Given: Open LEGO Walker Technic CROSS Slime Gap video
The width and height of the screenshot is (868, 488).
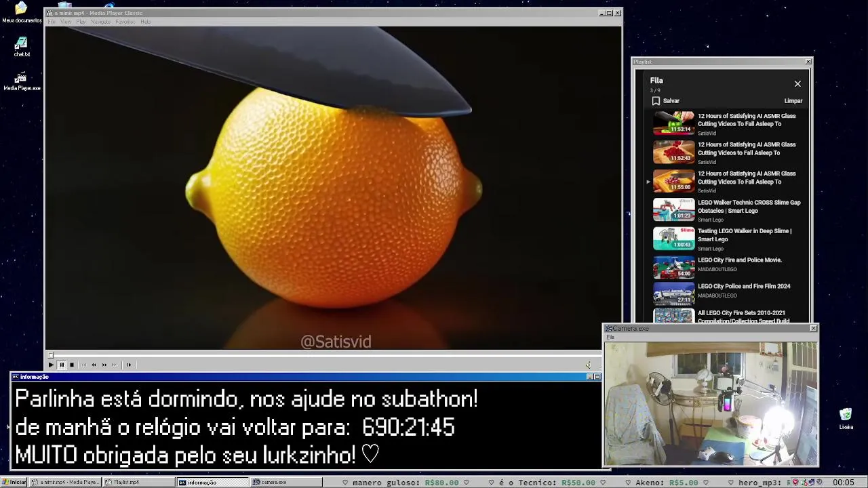Looking at the screenshot, I should [749, 206].
